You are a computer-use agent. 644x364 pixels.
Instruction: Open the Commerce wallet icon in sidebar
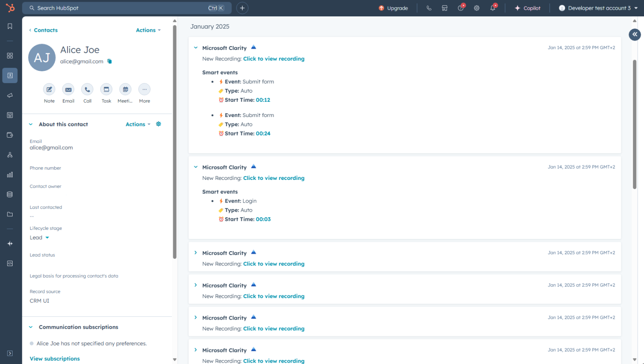coord(10,135)
